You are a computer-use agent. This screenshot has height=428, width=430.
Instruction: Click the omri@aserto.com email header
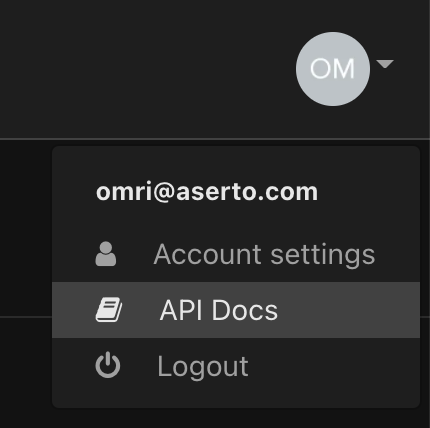(x=207, y=192)
